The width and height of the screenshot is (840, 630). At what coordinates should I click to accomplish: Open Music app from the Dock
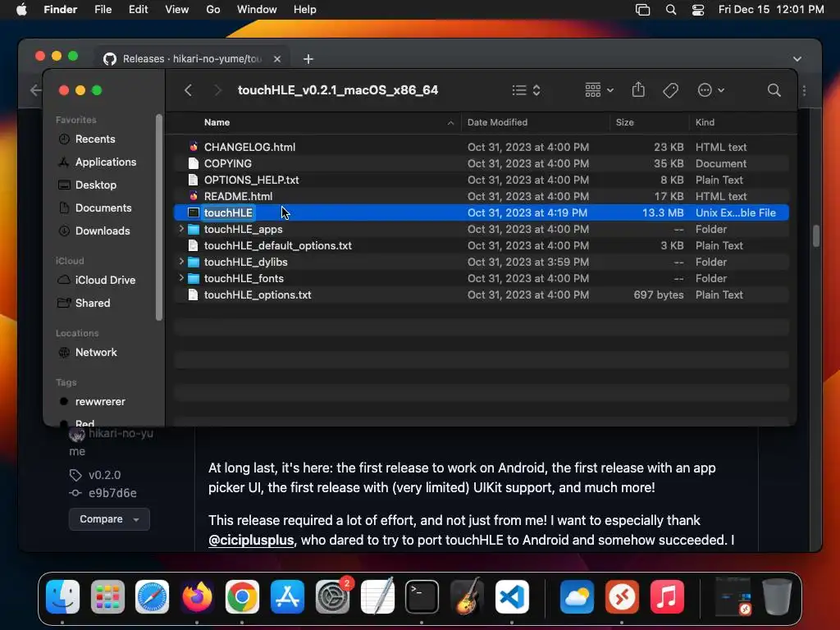point(667,596)
